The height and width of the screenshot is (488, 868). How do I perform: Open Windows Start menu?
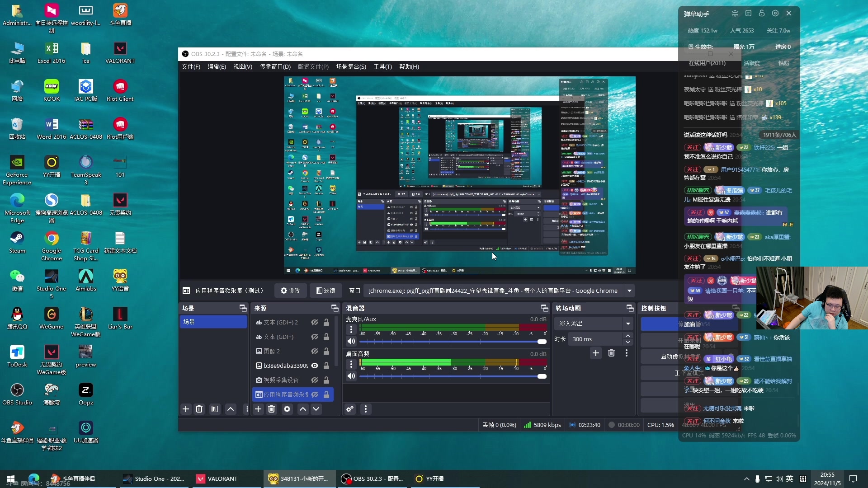[11, 479]
